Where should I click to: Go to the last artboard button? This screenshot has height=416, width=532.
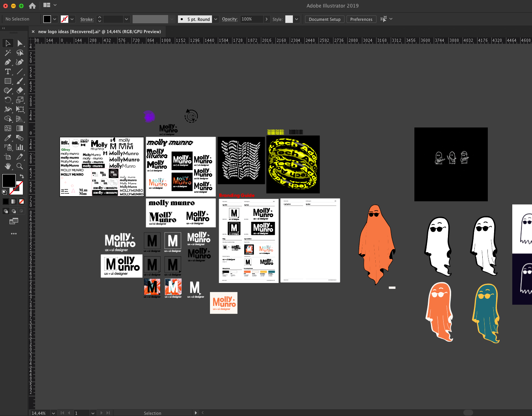[108, 413]
